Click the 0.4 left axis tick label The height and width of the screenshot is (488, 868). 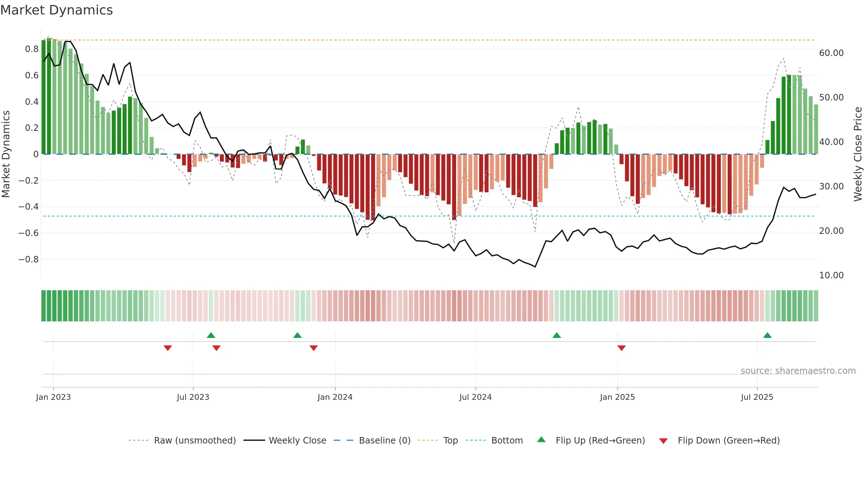pyautogui.click(x=32, y=102)
